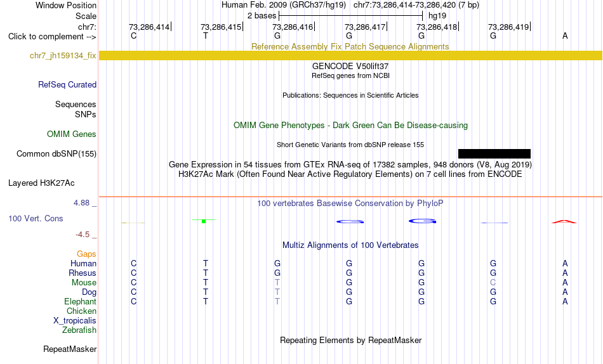This screenshot has width=603, height=364.
Task: Click Reference Assembly Fix Patch title
Action: click(x=350, y=46)
